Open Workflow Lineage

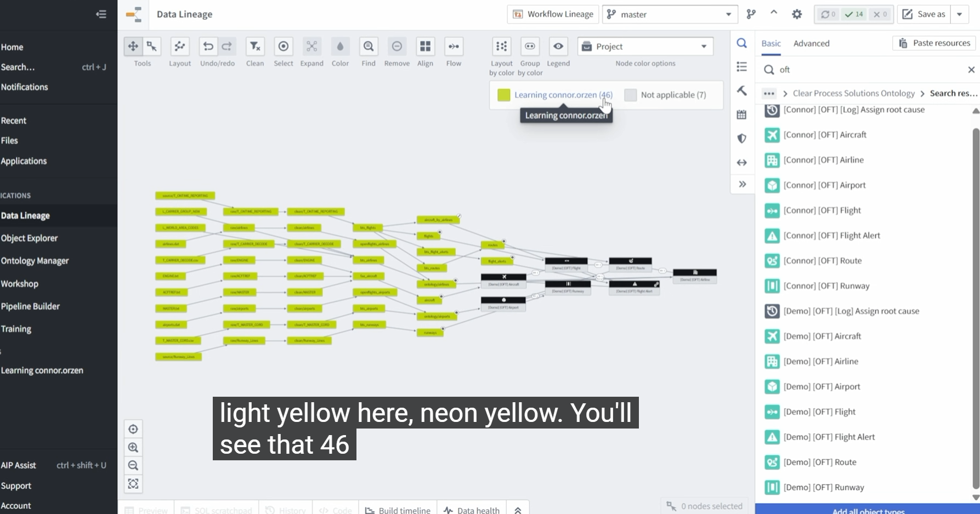pos(553,14)
